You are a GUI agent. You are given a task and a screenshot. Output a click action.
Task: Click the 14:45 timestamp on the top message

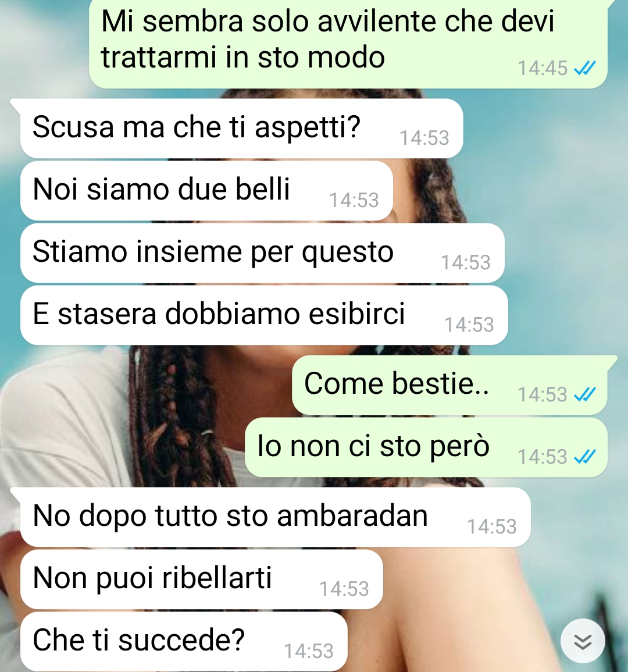[543, 68]
